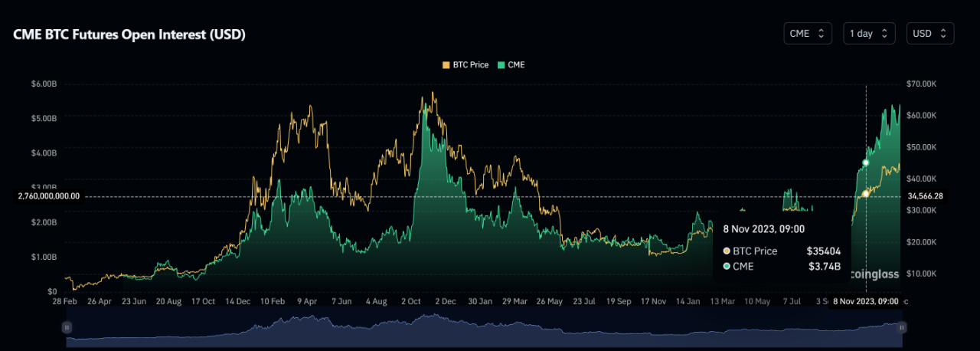Click the 9 Apr date on x-axis
This screenshot has width=980, height=351.
tap(308, 302)
